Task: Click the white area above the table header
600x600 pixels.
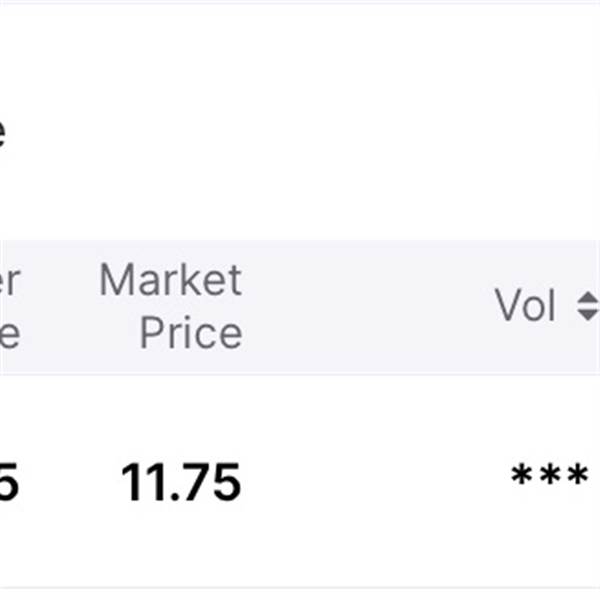Action: click(x=300, y=122)
